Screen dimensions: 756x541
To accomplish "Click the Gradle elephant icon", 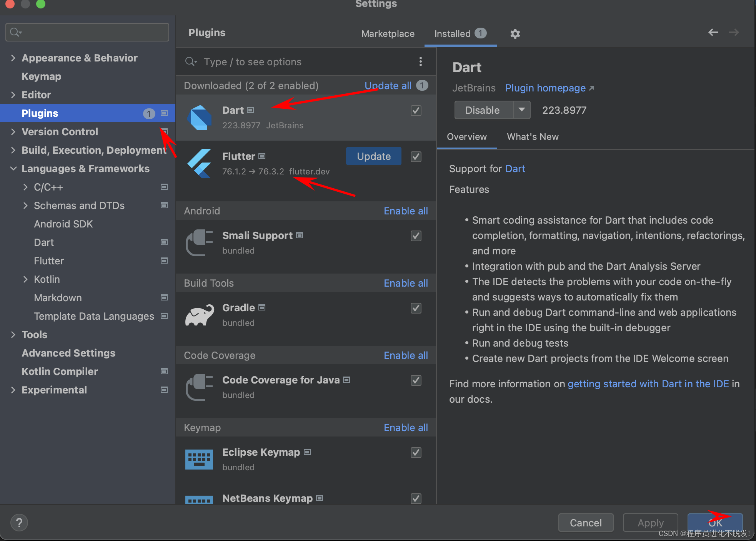I will tap(199, 315).
